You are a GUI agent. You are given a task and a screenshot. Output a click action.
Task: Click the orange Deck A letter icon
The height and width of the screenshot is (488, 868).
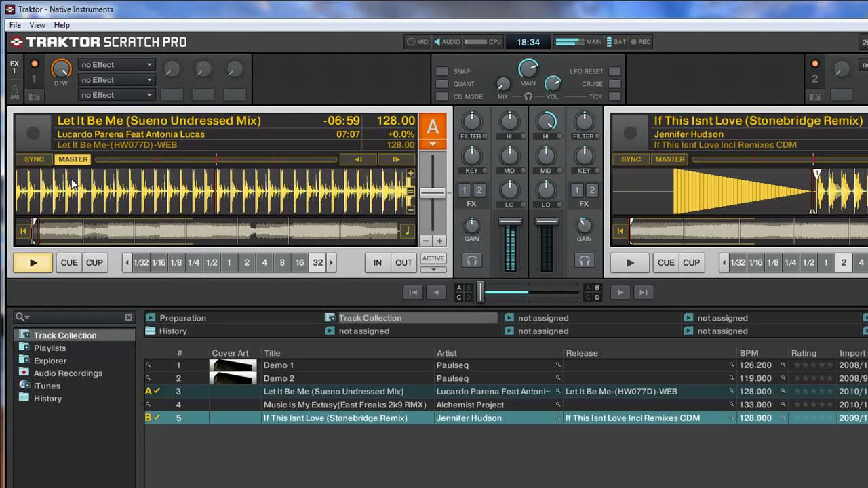pos(433,126)
